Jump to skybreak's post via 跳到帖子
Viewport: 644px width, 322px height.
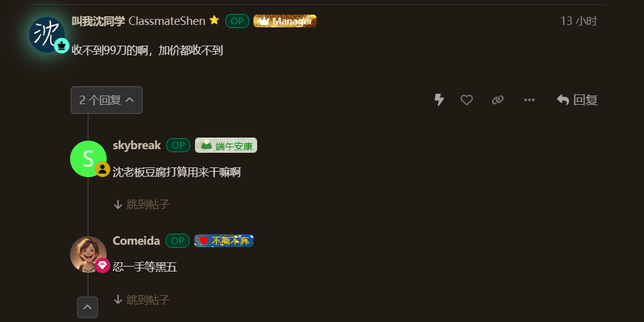141,205
